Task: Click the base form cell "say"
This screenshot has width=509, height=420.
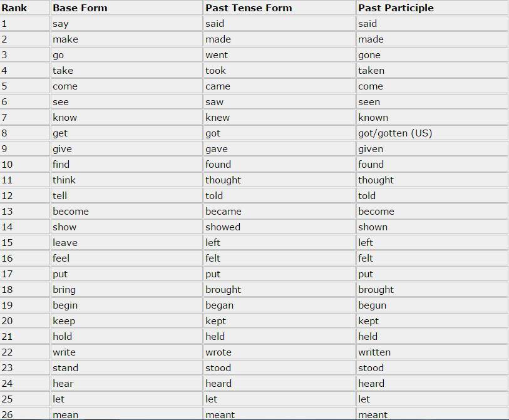Action: coord(61,24)
